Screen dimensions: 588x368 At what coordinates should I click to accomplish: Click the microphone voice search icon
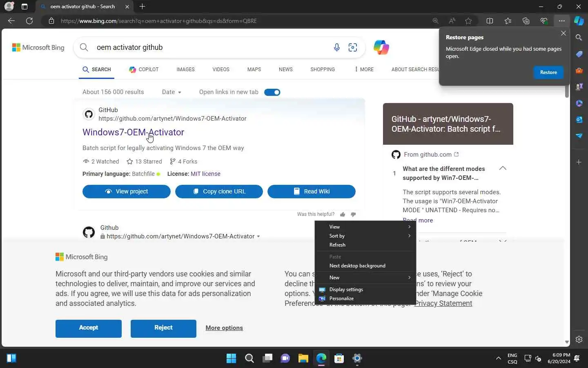337,47
